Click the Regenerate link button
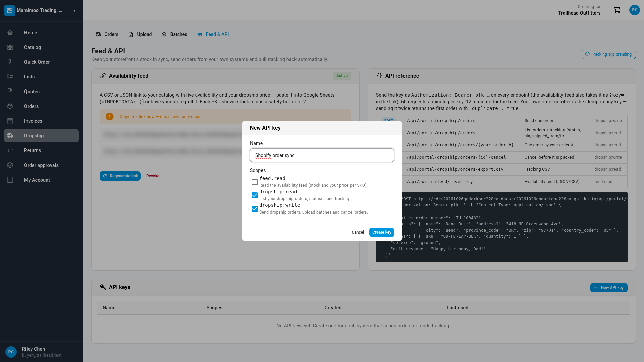This screenshot has height=362, width=644. coord(120,176)
